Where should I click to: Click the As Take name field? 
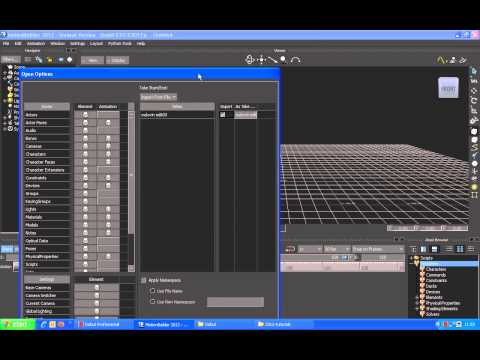[246, 115]
